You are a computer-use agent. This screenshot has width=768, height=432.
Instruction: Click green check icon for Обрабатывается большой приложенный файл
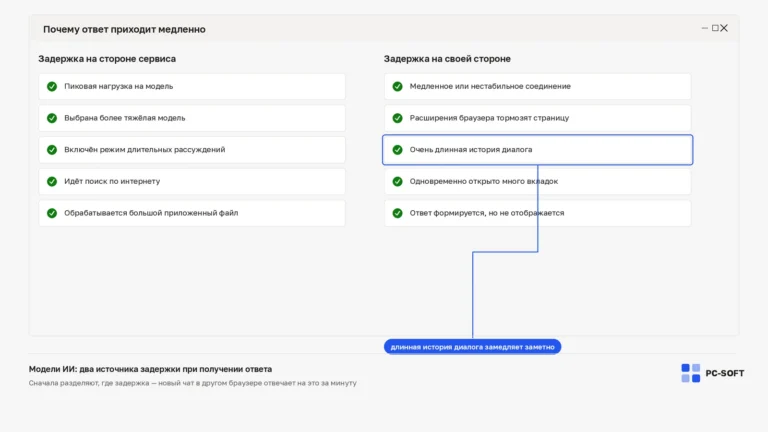(x=52, y=213)
